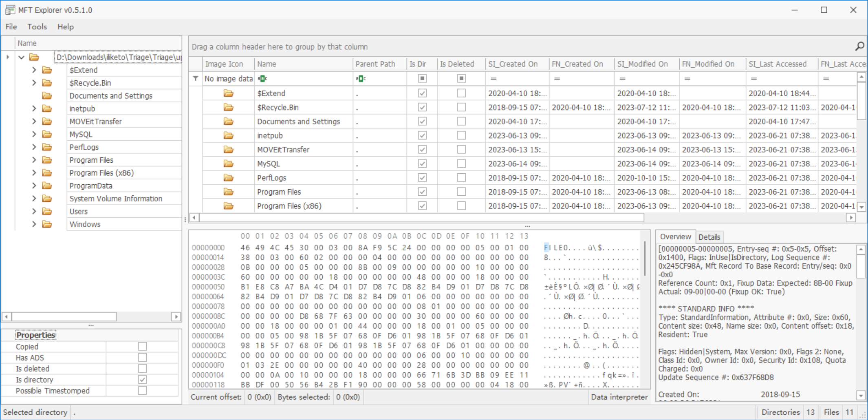Click the filter funnel icon in filter row

click(x=196, y=78)
